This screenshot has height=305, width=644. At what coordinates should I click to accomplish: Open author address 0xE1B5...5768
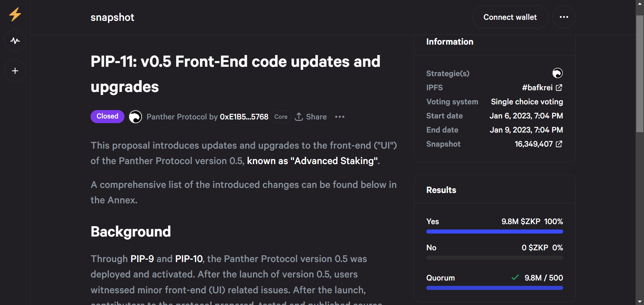[x=244, y=117]
